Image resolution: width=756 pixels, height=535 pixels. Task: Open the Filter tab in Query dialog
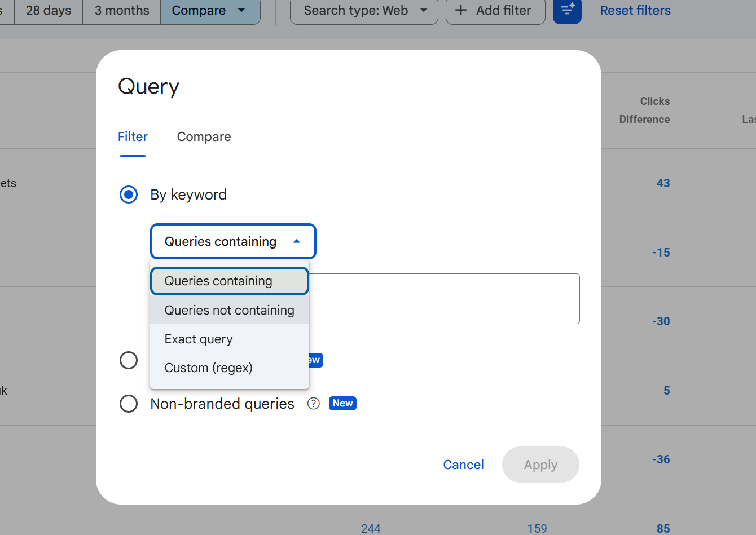[133, 137]
